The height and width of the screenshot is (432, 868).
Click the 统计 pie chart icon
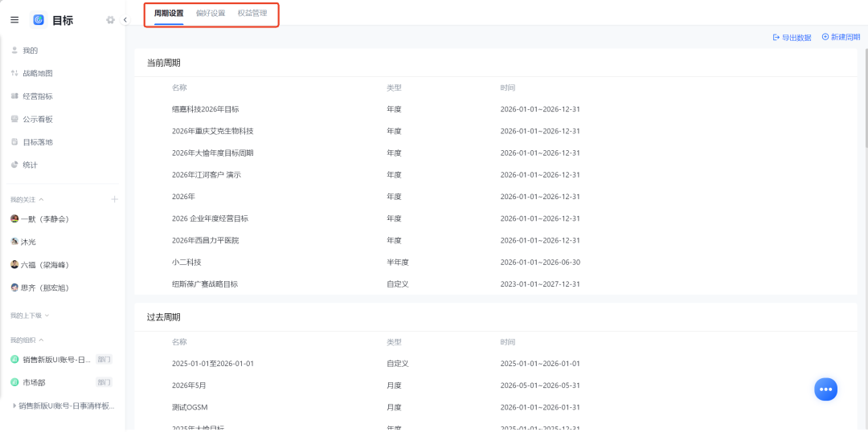(14, 165)
